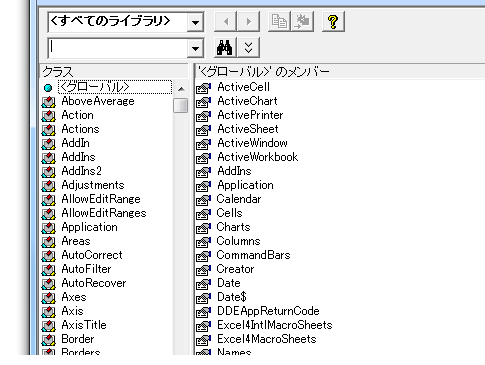Select the Border class

78,339
